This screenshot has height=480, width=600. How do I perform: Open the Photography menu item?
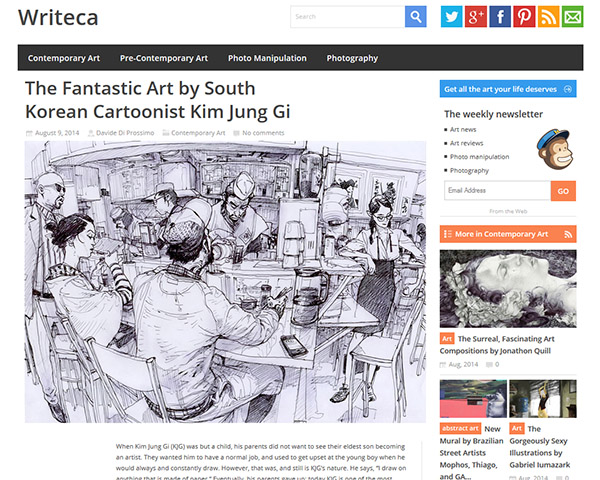[352, 58]
